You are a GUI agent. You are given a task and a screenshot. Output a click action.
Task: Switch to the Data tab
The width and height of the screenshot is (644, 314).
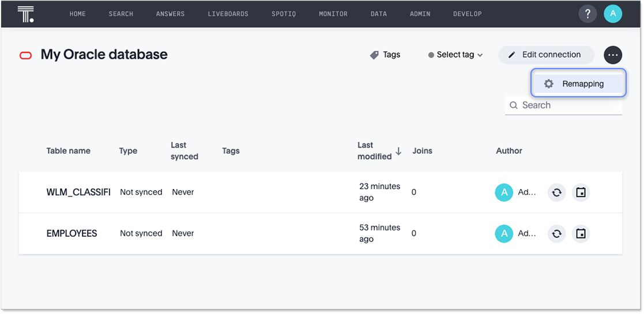click(x=379, y=14)
